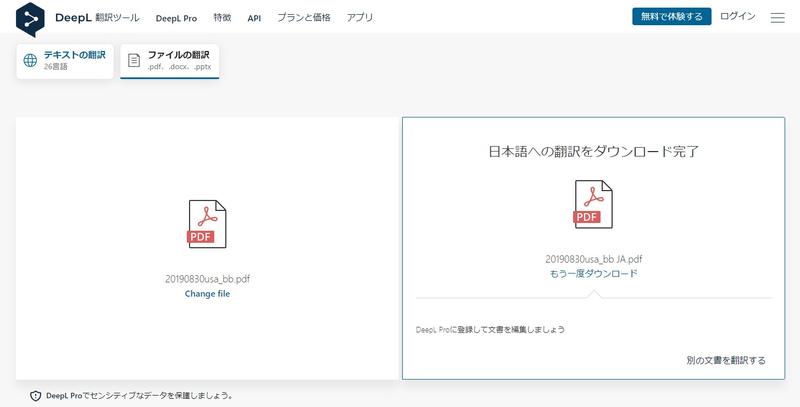Open the hamburger menu icon

click(777, 18)
